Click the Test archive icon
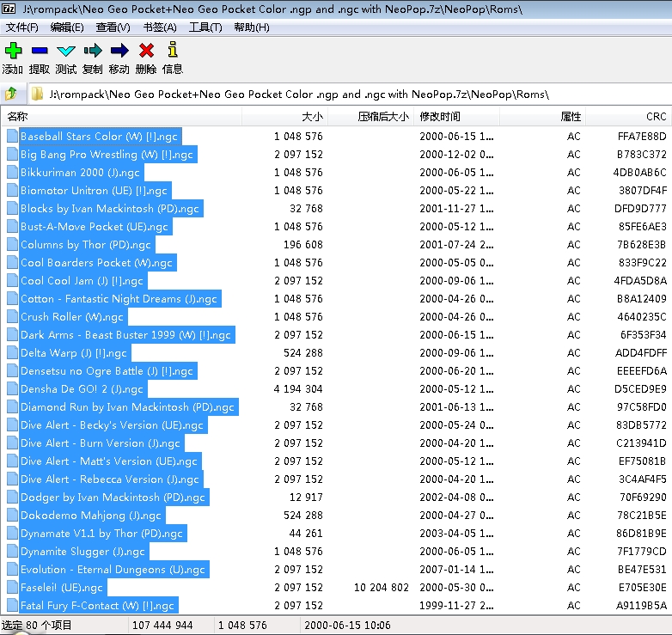 tap(66, 51)
